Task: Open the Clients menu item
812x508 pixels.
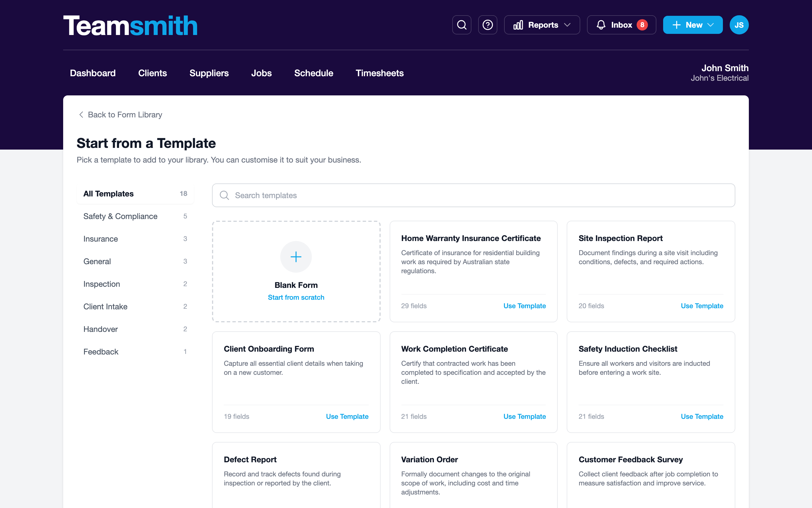Action: [152, 73]
